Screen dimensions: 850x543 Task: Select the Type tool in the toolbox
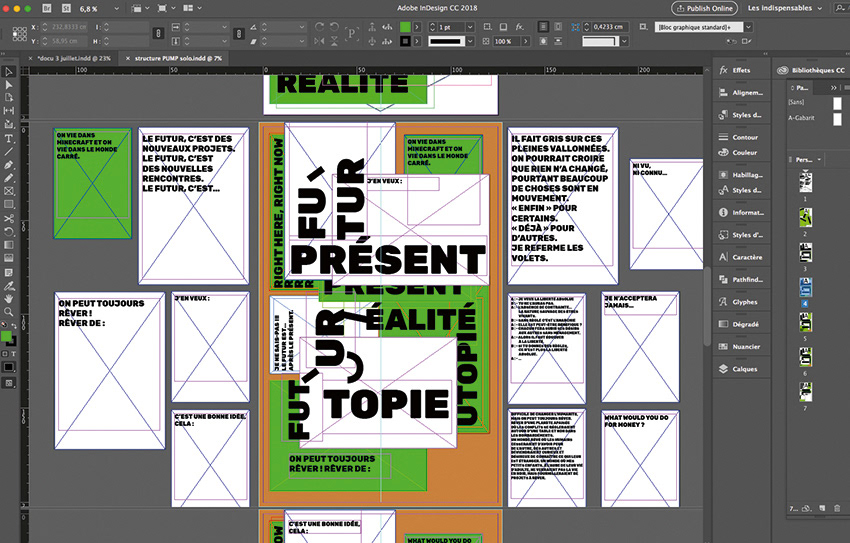click(9, 137)
